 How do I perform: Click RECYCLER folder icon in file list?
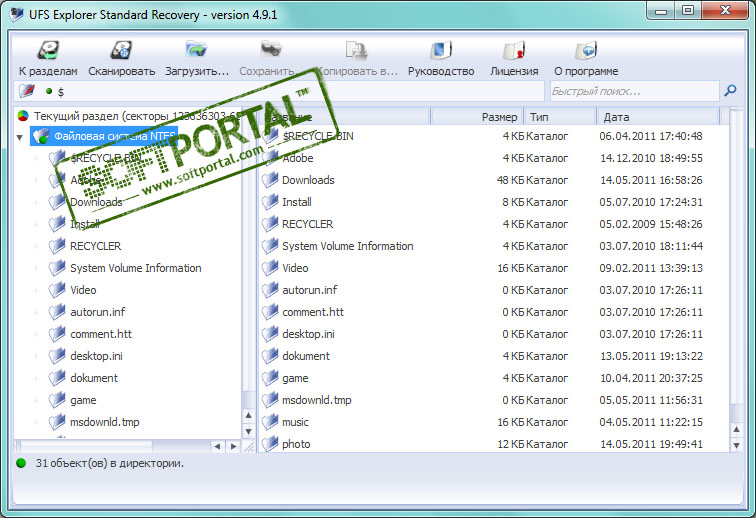(x=270, y=224)
